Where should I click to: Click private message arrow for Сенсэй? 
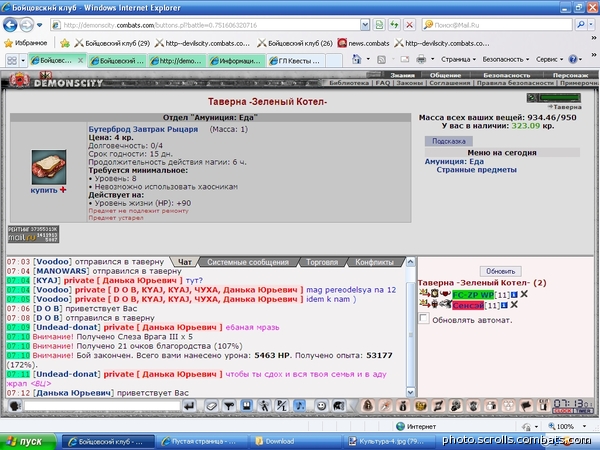(x=424, y=304)
